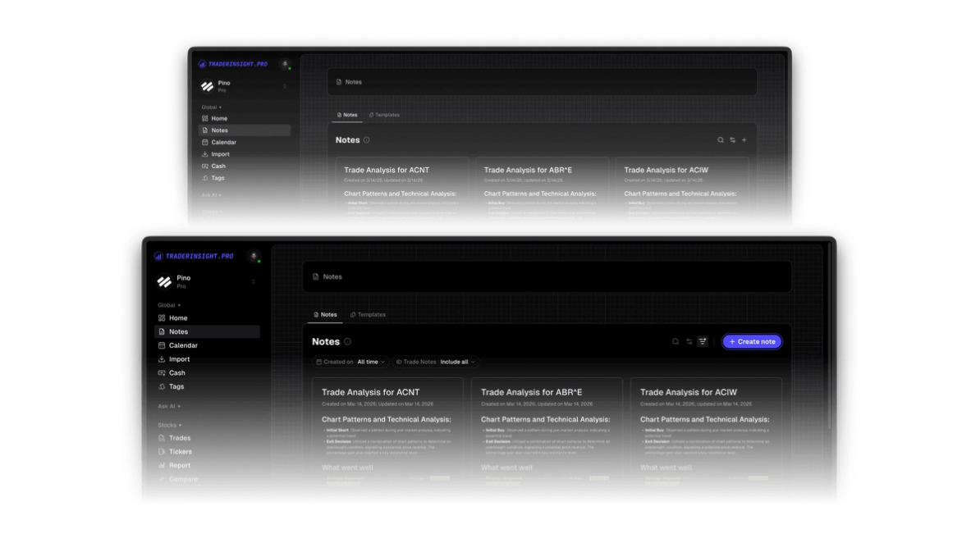The image size is (980, 552).
Task: Open Trade Analysis for ACIW note, upper window
Action: [682, 187]
